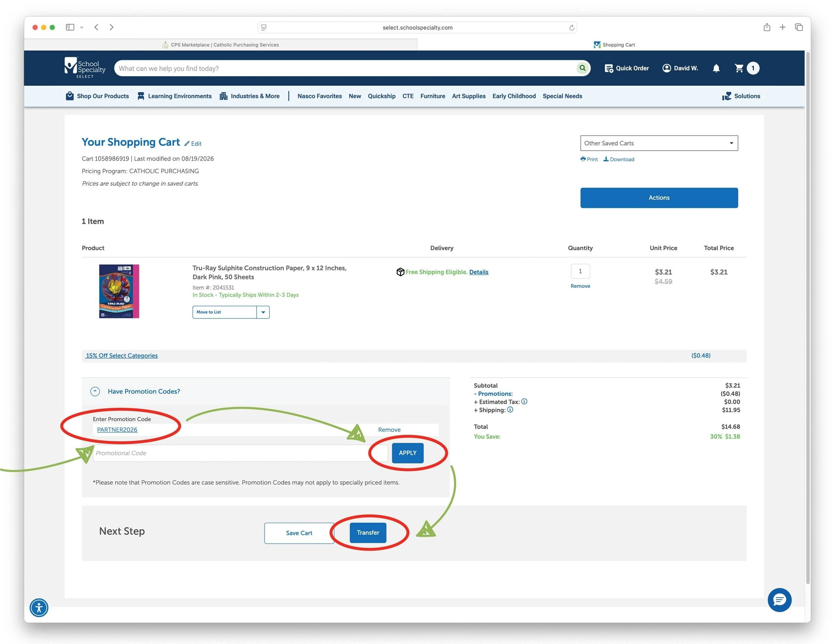Click the blue Actions button
835x644 pixels.
(659, 198)
